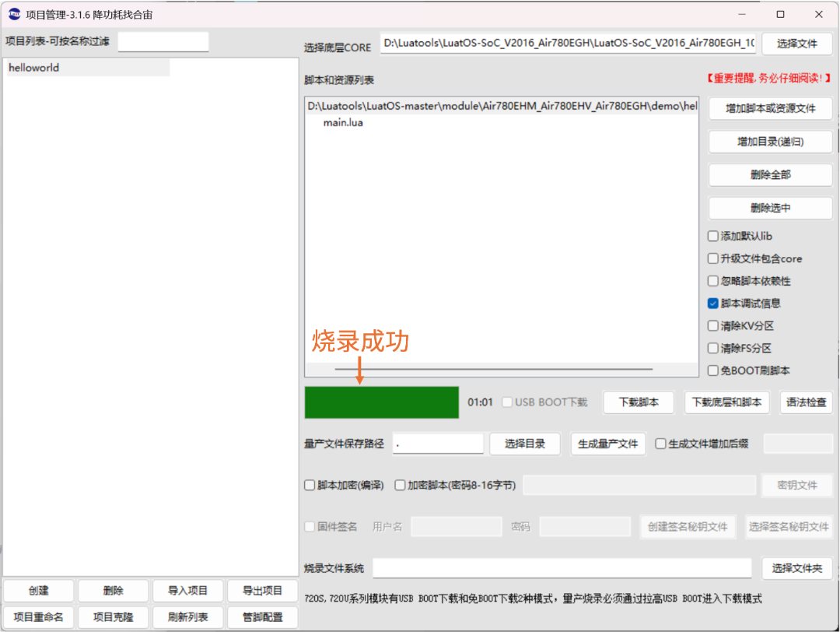This screenshot has height=632, width=840.
Task: Select the helloworld project in the list
Action: point(33,68)
